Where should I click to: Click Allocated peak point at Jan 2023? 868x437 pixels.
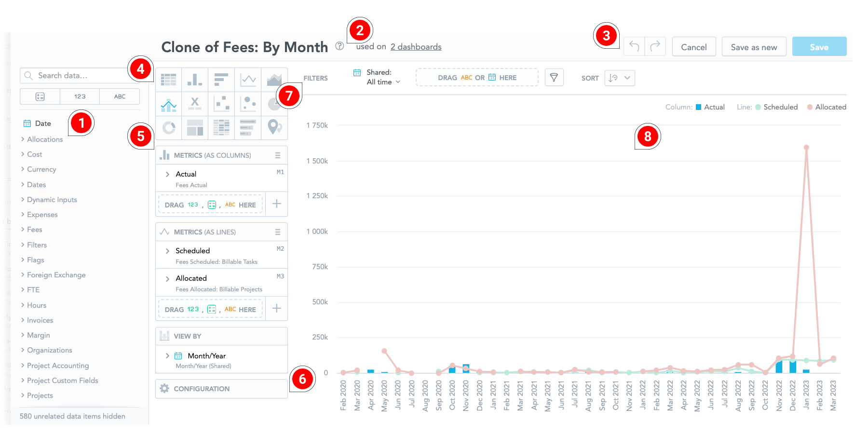(x=806, y=148)
